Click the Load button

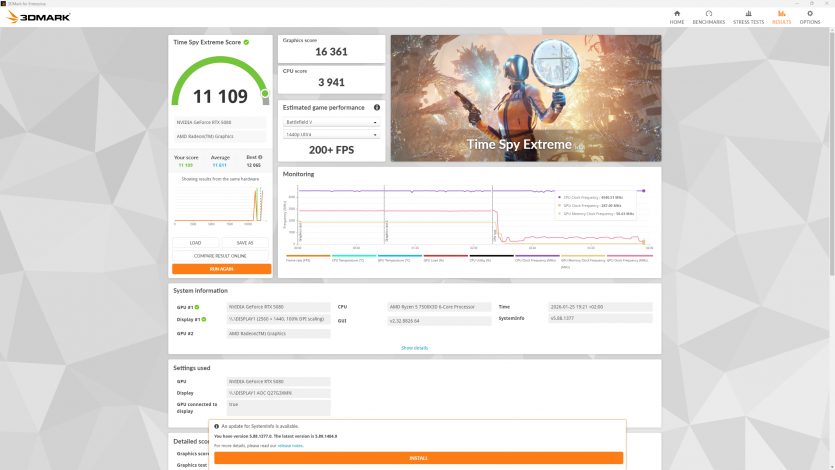(195, 242)
